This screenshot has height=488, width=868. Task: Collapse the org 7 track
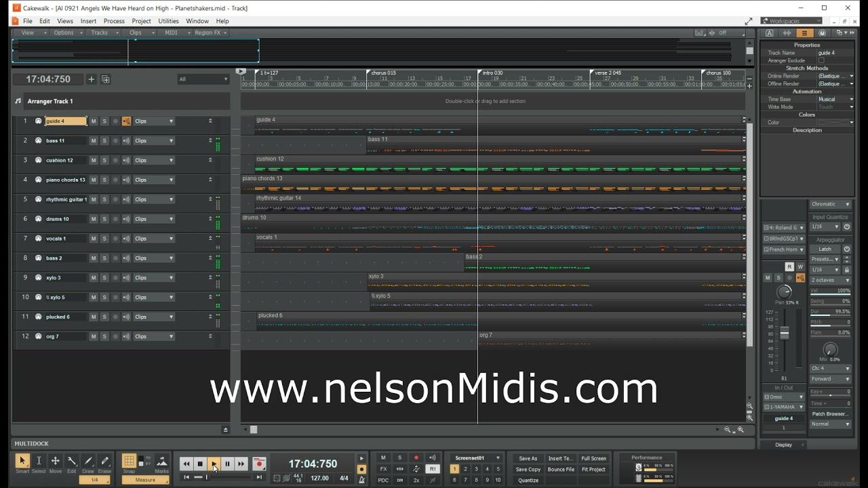(210, 336)
